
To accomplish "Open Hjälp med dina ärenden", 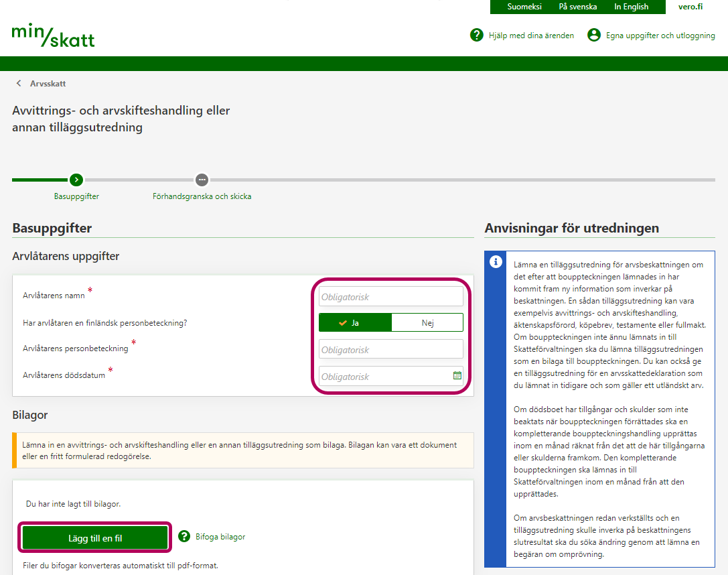I will point(531,36).
